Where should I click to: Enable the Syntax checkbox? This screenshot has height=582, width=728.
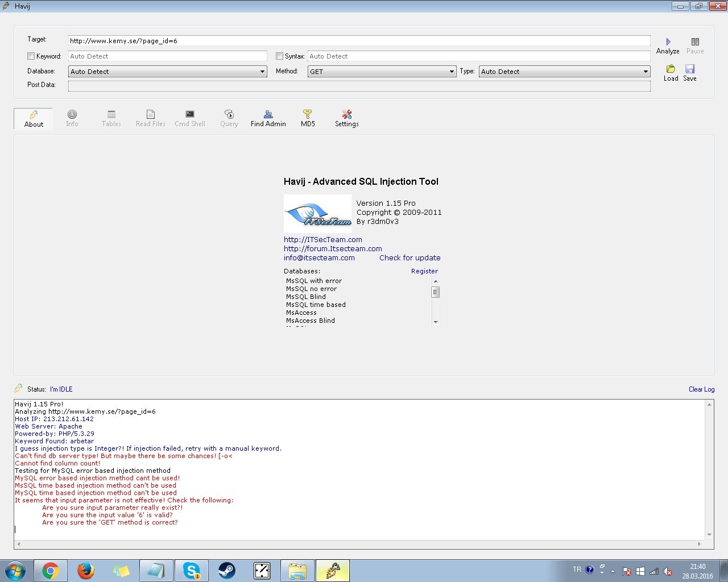(x=279, y=56)
